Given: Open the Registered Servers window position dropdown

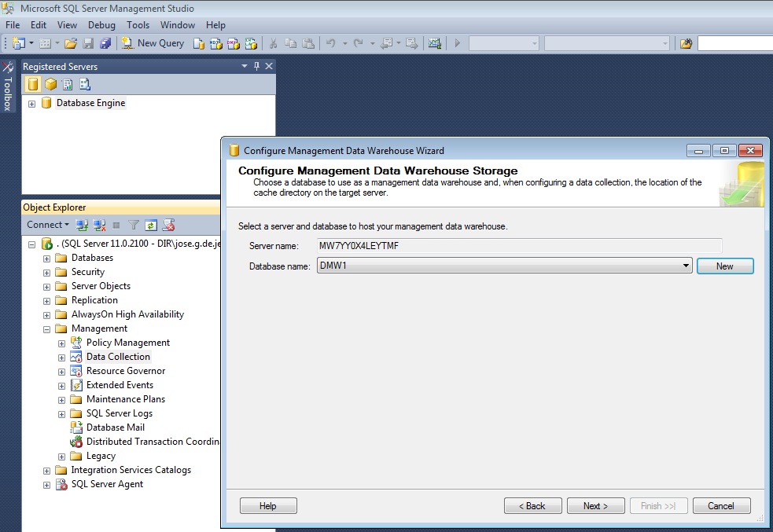Looking at the screenshot, I should tap(245, 66).
